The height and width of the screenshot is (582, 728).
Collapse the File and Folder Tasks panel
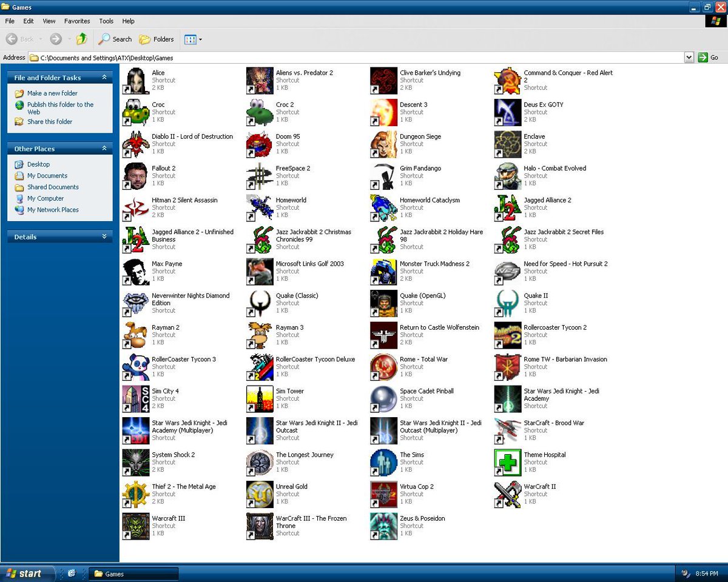[104, 78]
